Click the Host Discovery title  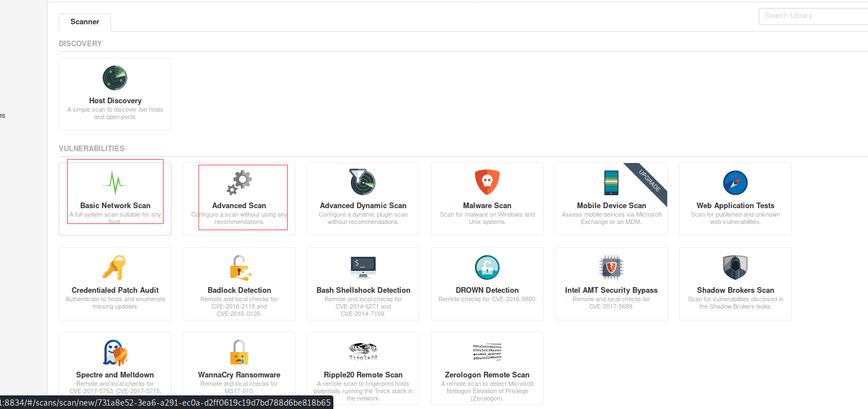(x=115, y=100)
